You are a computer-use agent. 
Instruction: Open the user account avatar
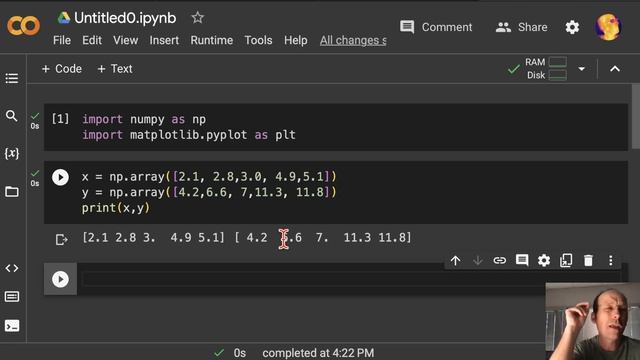tap(609, 27)
